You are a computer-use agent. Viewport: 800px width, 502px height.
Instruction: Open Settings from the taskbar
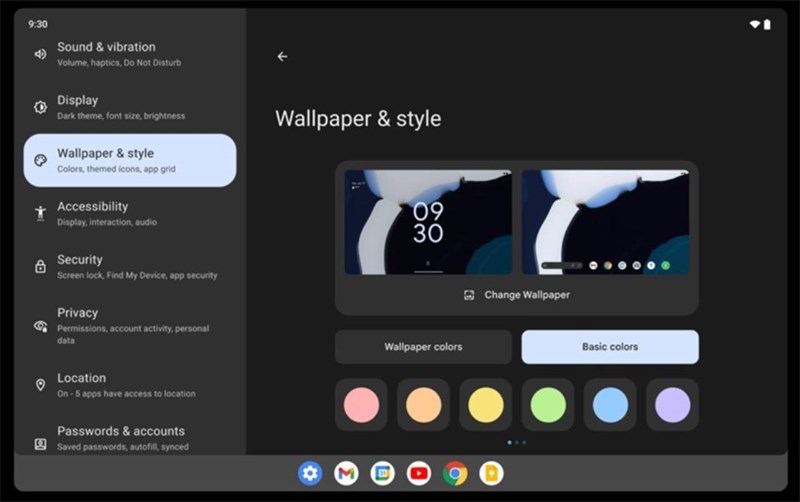point(310,473)
